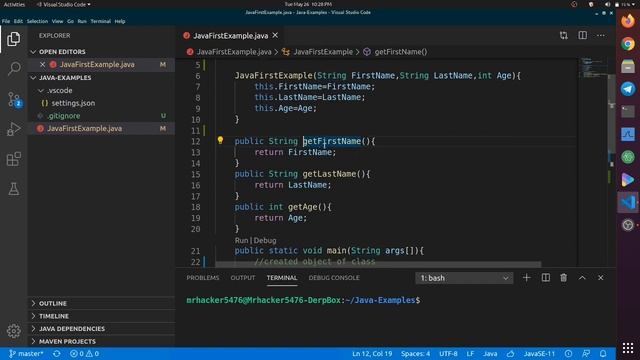Open the Run and Debug view
This screenshot has width=640, height=360.
pos(13,129)
